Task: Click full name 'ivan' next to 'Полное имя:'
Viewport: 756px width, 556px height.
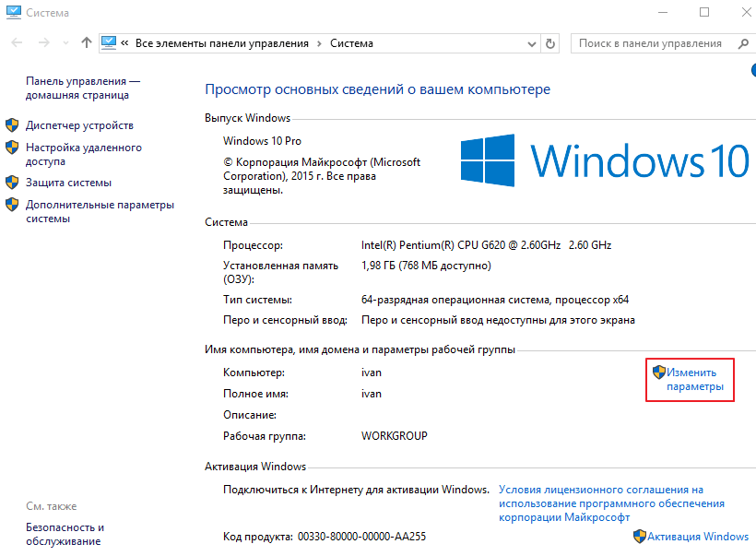Action: coord(372,394)
